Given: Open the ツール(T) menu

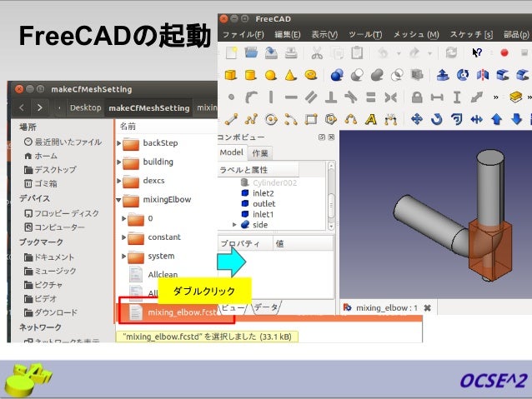Looking at the screenshot, I should coord(365,35).
